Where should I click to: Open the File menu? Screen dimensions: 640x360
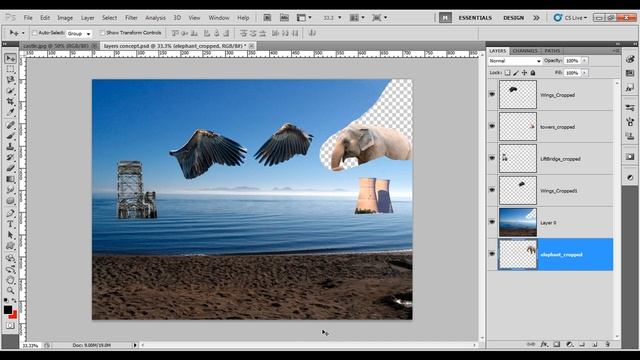(x=28, y=18)
